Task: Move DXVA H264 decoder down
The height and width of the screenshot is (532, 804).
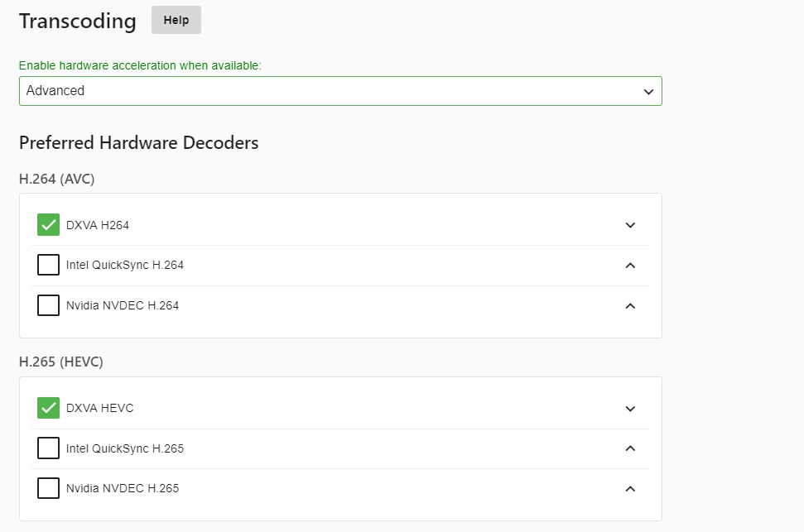Action: (630, 225)
